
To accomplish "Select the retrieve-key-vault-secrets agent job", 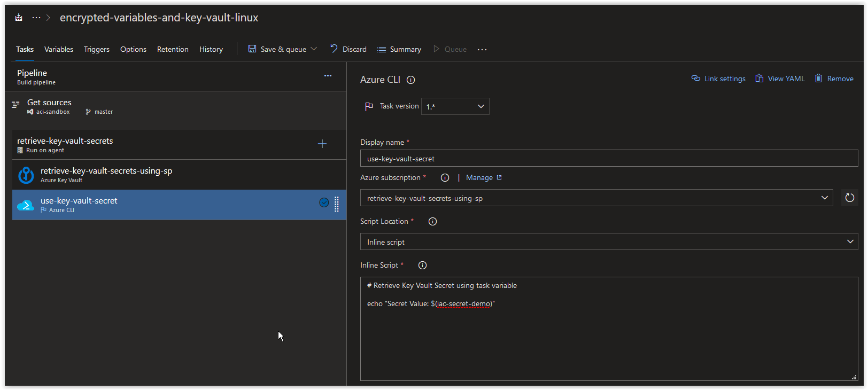I will (179, 145).
